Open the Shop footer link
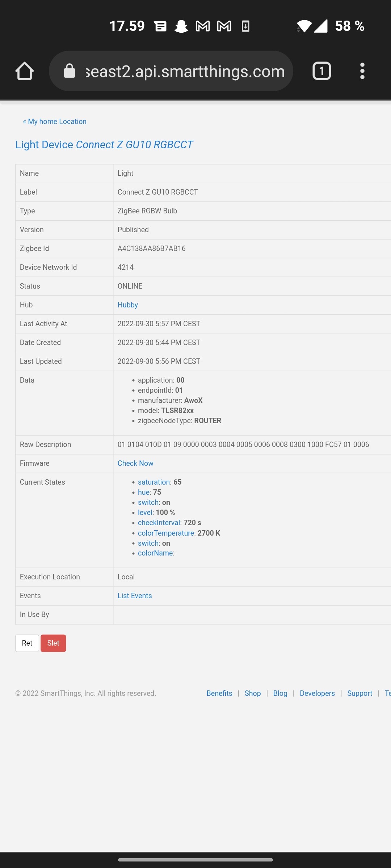Image resolution: width=391 pixels, height=868 pixels. (x=253, y=693)
